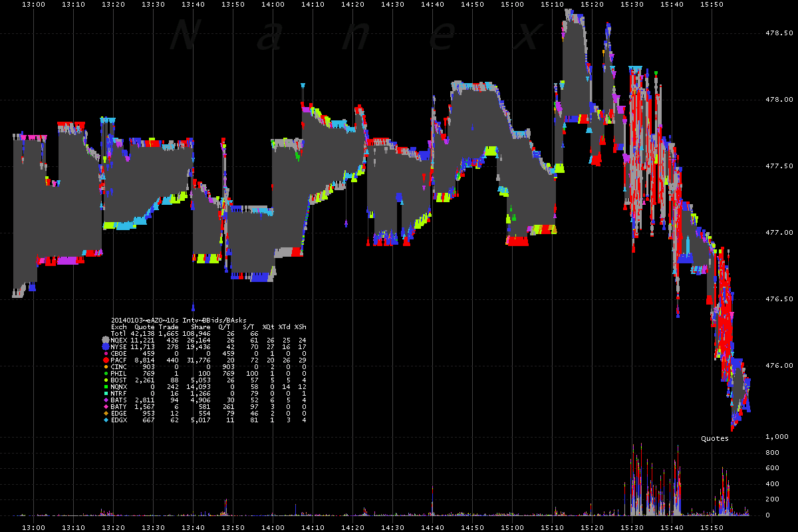
Task: Click the 200 quotes axis label
Action: click(772, 499)
